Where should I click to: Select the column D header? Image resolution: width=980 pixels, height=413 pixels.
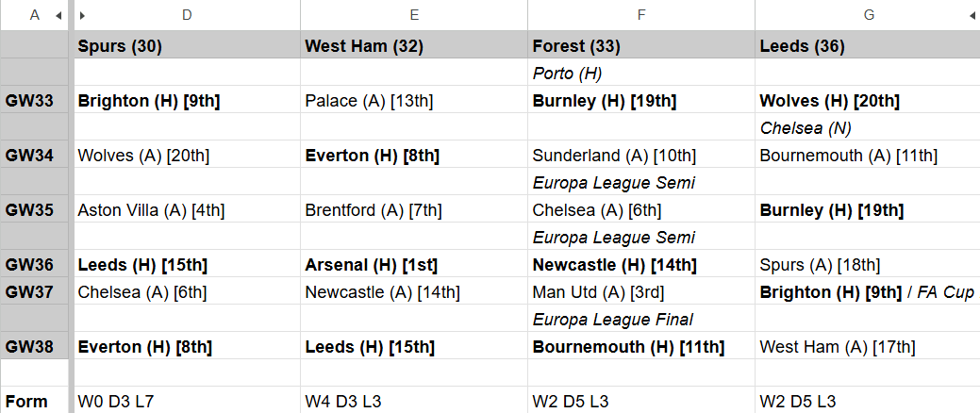click(x=188, y=15)
